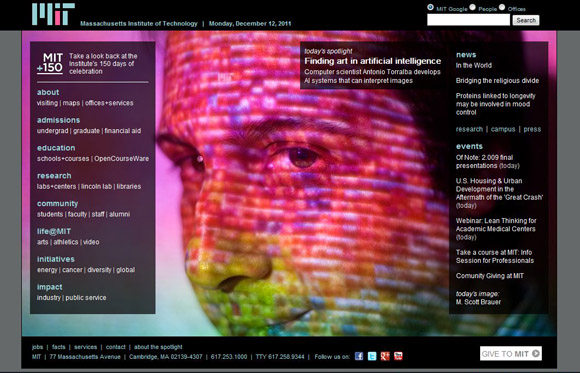Open the MIT Google Plus icon

[385, 356]
